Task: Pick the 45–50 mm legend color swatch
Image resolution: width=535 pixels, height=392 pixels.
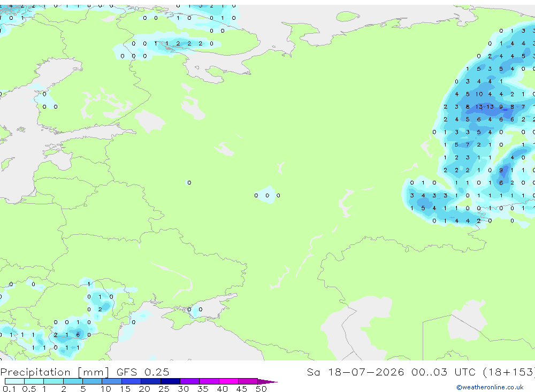Action: (248, 381)
